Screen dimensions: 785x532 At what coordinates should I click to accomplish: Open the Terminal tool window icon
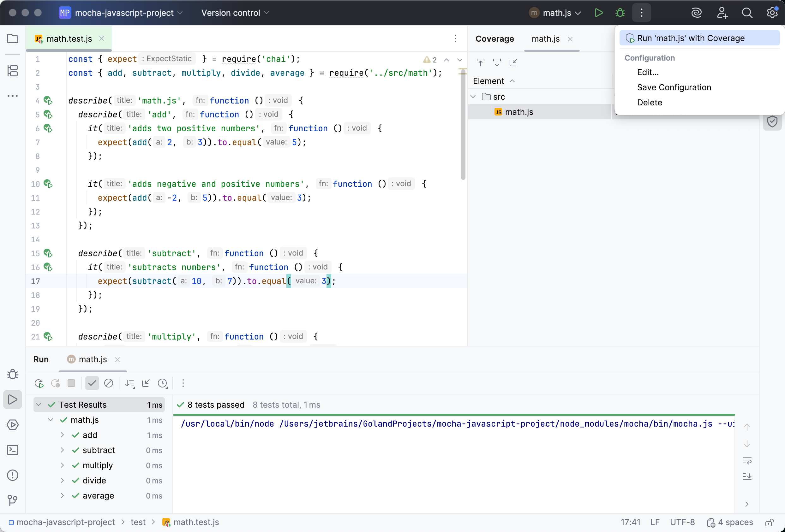pyautogui.click(x=13, y=450)
